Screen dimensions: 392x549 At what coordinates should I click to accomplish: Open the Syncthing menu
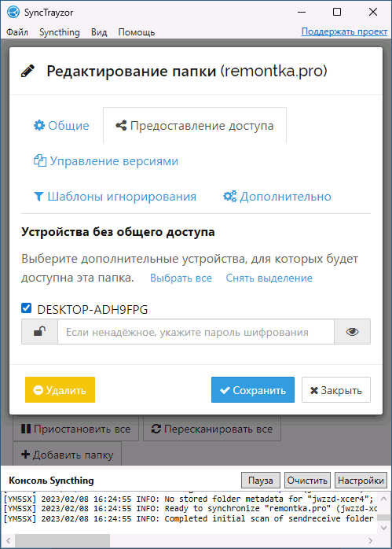(x=60, y=32)
